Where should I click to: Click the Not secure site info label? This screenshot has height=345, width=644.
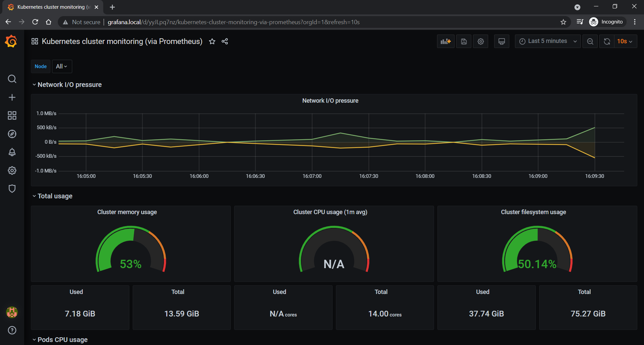[82, 22]
